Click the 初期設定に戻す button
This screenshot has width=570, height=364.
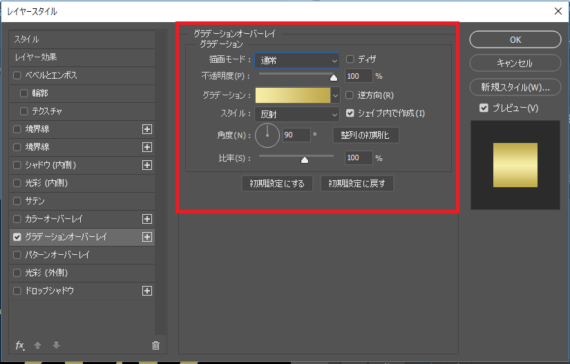357,183
